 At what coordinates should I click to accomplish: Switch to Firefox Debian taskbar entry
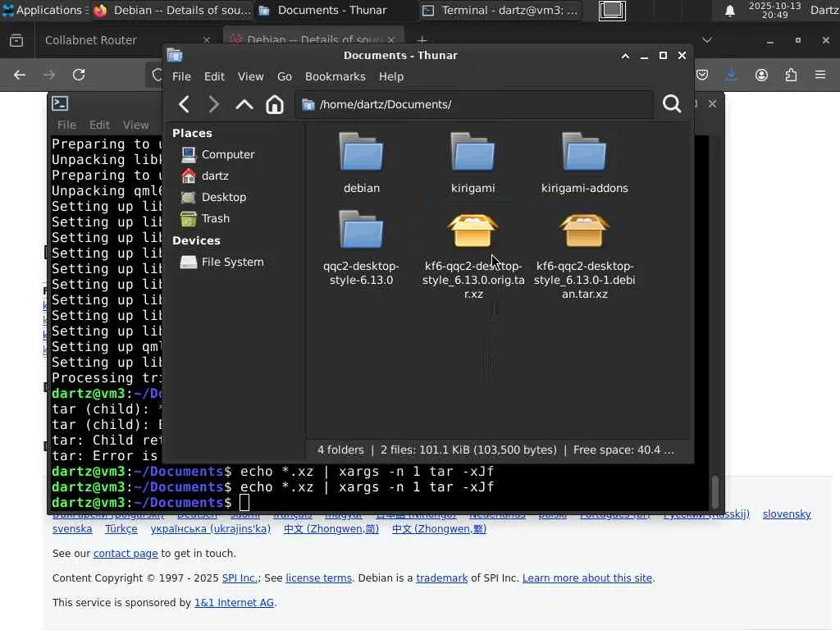tap(172, 10)
